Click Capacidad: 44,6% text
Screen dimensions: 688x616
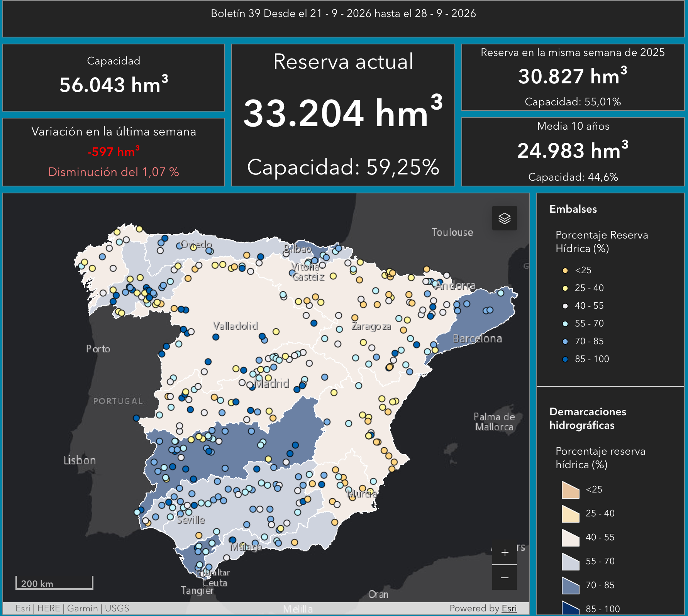point(573,177)
